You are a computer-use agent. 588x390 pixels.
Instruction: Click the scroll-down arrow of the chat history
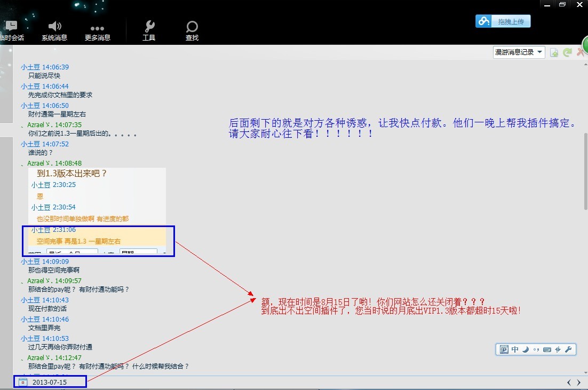(x=585, y=372)
